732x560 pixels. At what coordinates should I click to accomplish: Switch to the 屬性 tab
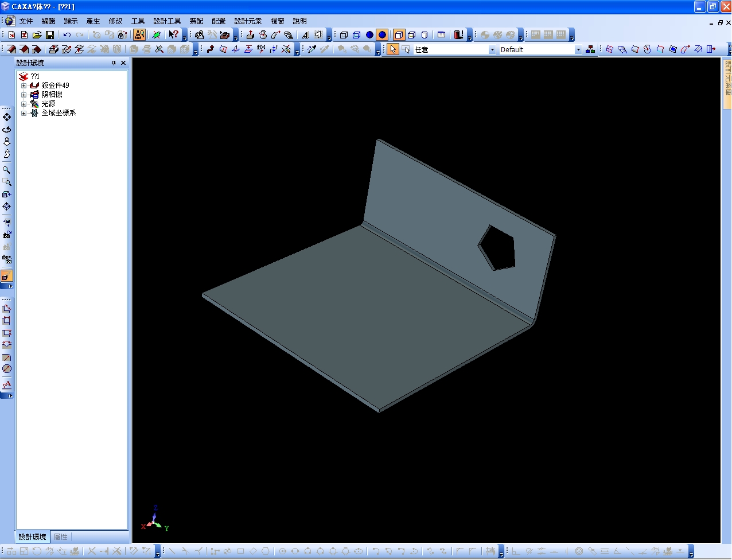pos(60,537)
